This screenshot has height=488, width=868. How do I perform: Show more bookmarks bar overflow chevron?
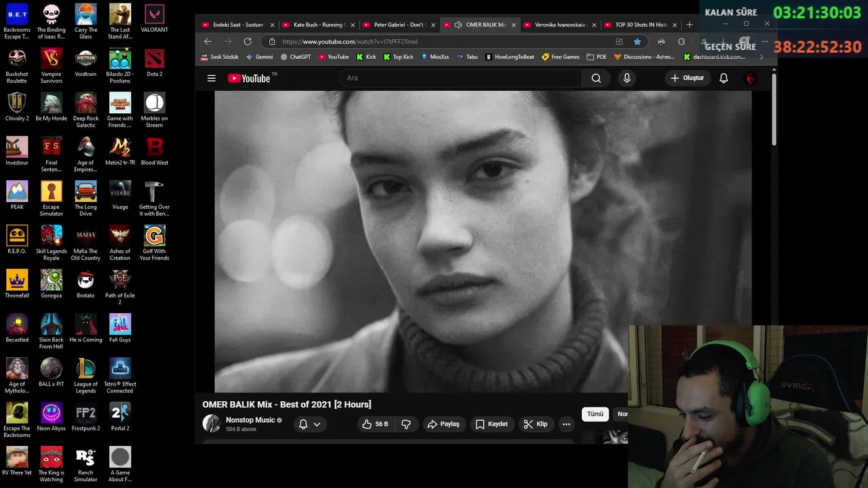[x=761, y=57]
